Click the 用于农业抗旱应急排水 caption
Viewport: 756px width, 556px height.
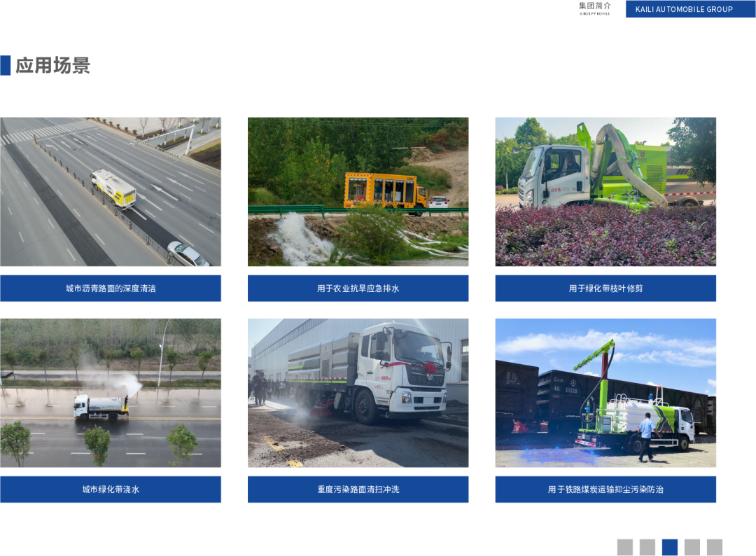tap(358, 289)
